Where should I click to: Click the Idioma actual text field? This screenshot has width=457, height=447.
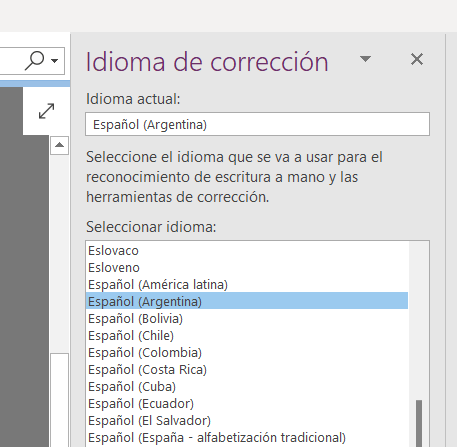point(257,124)
